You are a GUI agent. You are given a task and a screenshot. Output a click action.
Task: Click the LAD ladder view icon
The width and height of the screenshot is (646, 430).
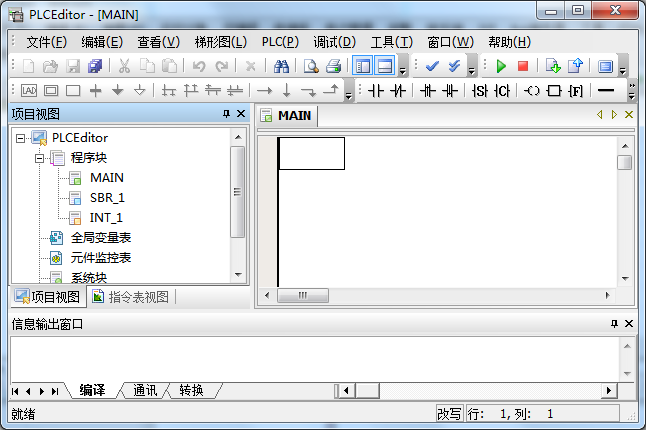29,91
